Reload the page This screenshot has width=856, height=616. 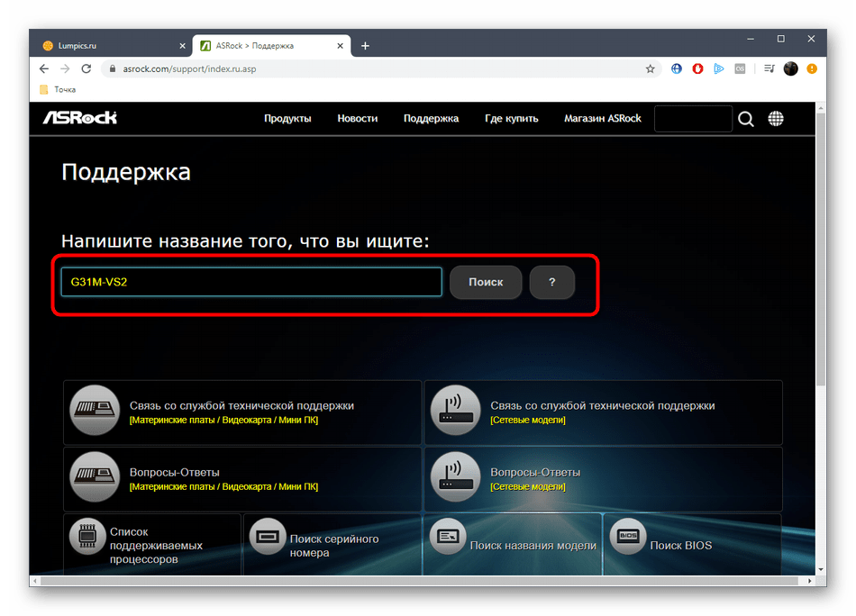click(87, 68)
